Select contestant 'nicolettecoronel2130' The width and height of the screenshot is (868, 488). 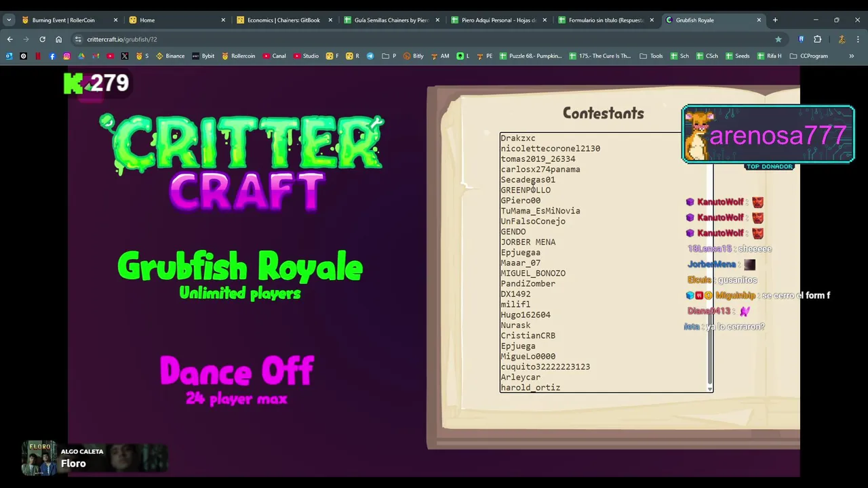(x=550, y=148)
